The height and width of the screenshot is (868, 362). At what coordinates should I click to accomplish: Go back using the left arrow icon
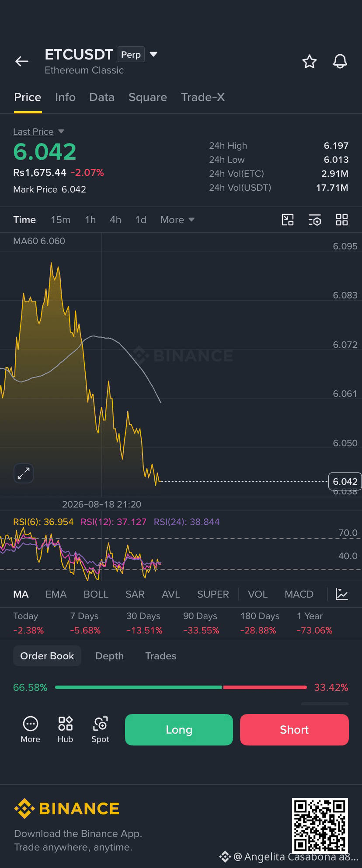click(22, 62)
